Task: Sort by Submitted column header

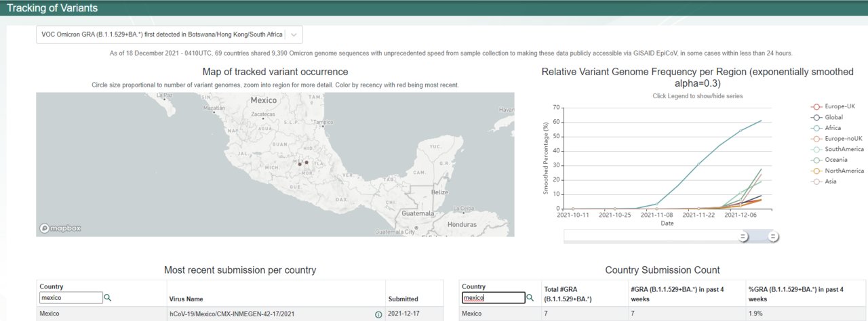Action: point(403,299)
